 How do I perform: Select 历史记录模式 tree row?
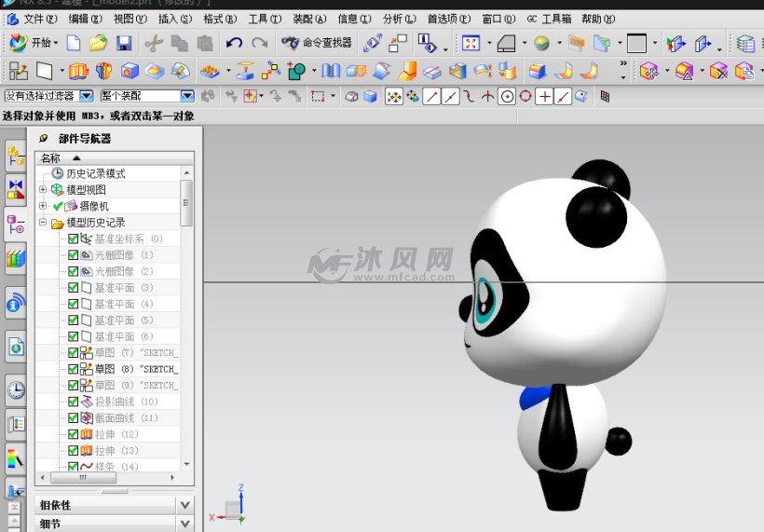pyautogui.click(x=95, y=173)
